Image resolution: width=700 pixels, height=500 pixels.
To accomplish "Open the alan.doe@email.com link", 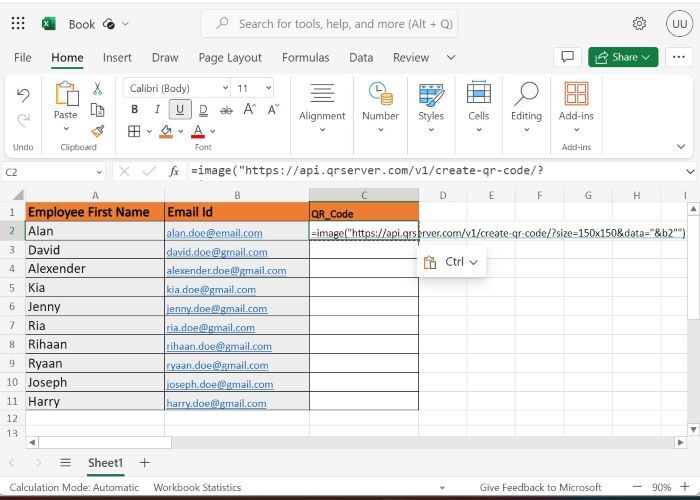I will coord(214,233).
